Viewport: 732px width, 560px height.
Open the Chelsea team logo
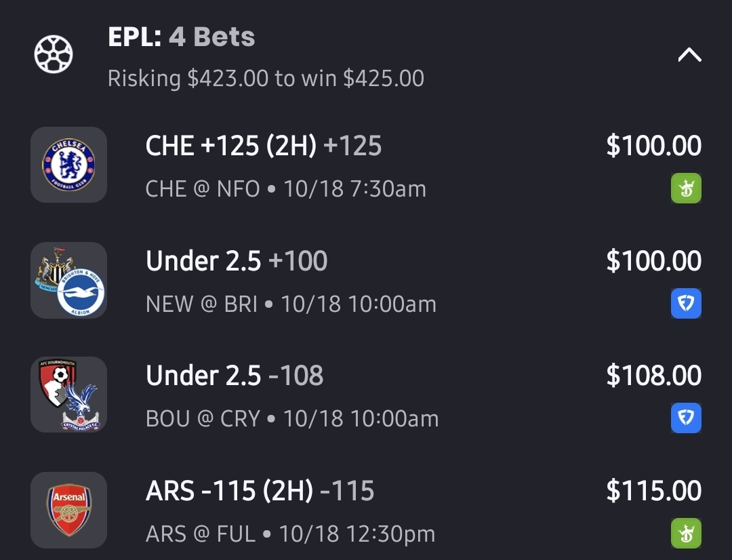68,165
